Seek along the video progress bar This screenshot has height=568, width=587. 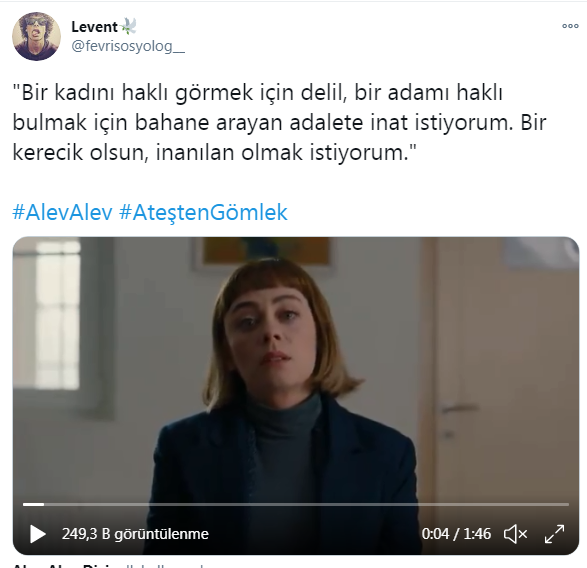[x=296, y=504]
